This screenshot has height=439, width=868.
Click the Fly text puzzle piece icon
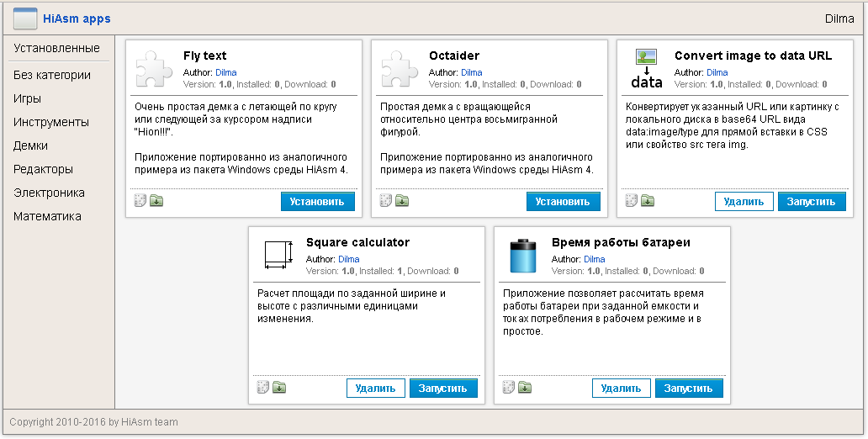154,68
